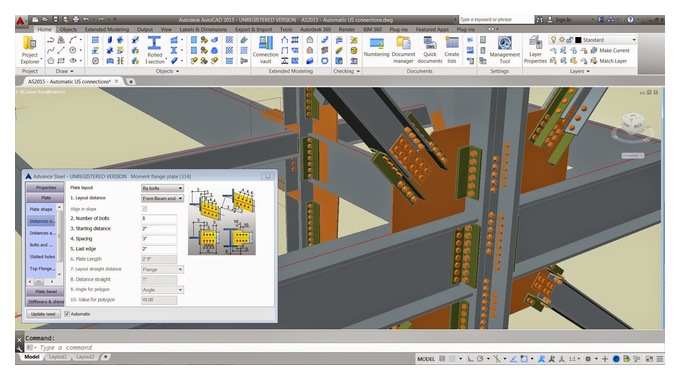Open the Output ribbon tab
The image size is (680, 380).
coord(144,29)
